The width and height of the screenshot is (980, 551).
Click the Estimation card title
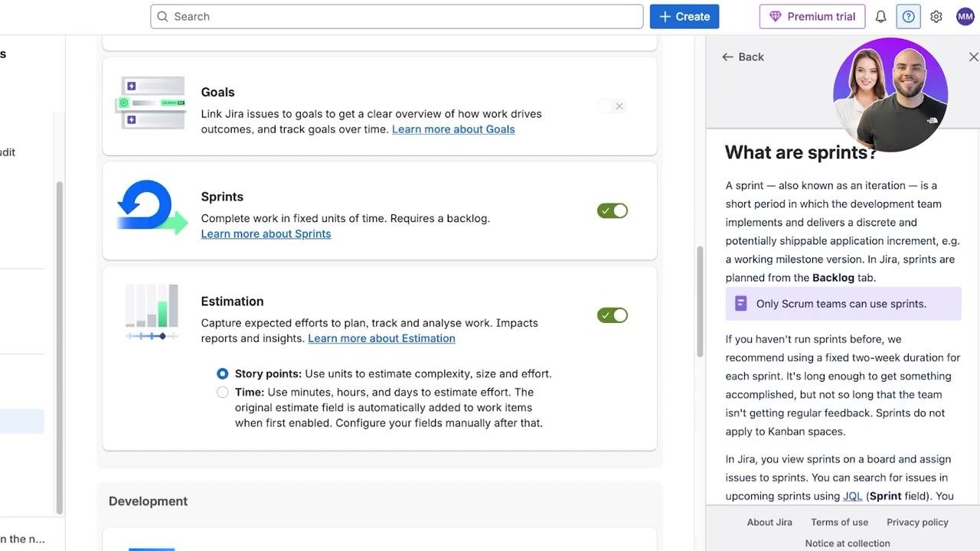[232, 302]
